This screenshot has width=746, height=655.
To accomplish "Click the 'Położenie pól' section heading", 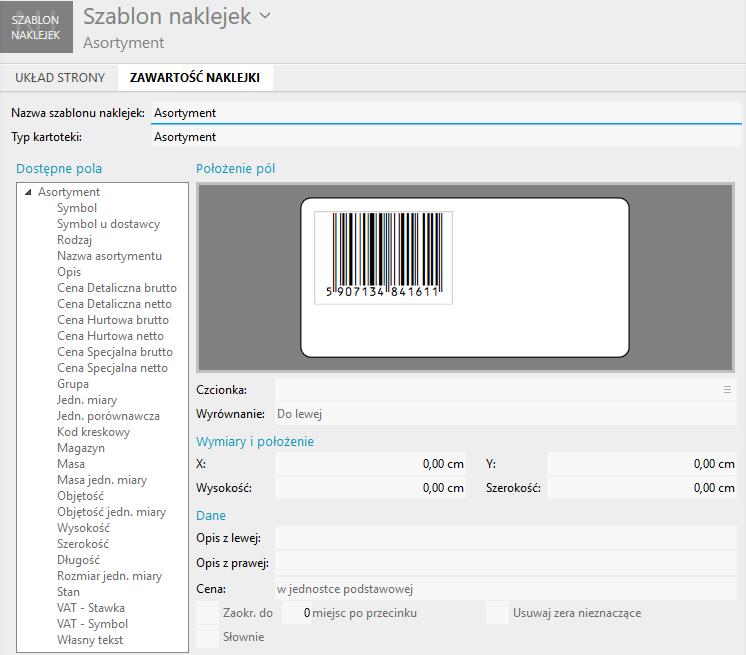I will 236,168.
